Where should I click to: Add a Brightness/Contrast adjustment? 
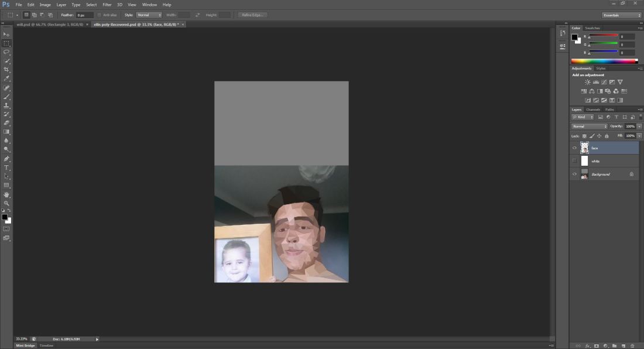588,82
